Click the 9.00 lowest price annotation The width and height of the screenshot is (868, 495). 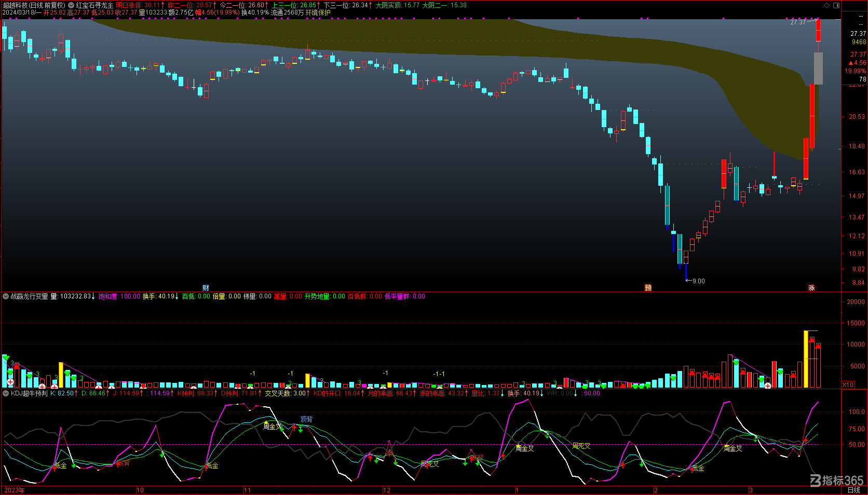coord(699,281)
